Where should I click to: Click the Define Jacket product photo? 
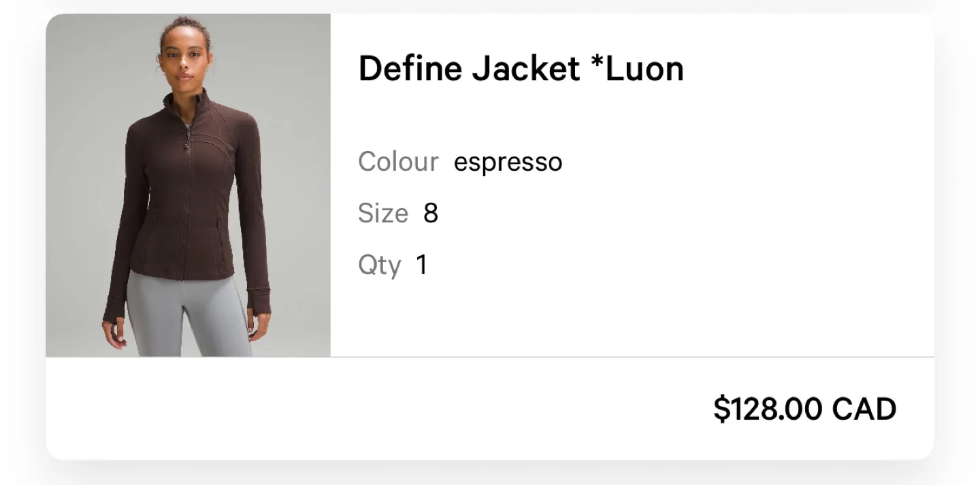click(188, 185)
